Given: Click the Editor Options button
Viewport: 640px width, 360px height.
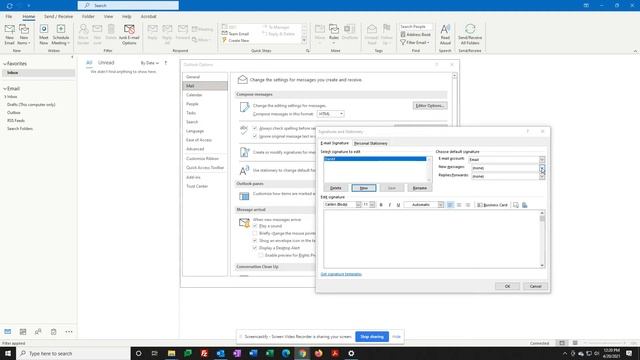Looking at the screenshot, I should 430,106.
